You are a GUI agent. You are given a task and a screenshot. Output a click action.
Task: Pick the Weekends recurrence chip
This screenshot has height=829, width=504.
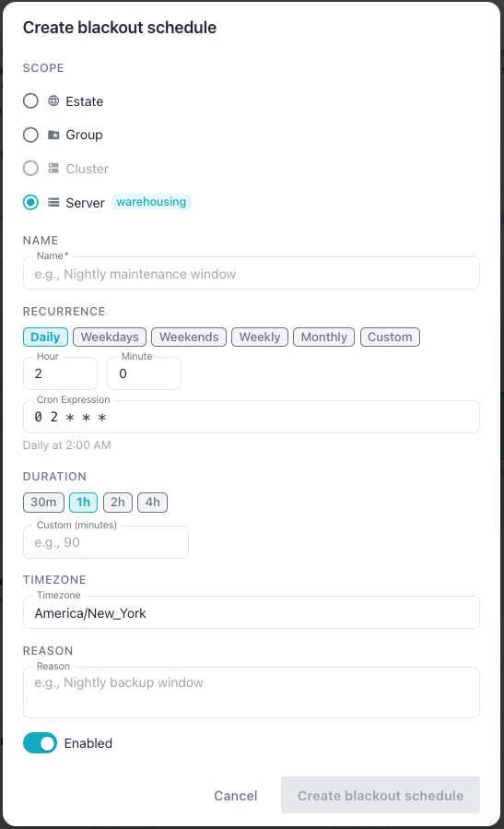click(189, 337)
